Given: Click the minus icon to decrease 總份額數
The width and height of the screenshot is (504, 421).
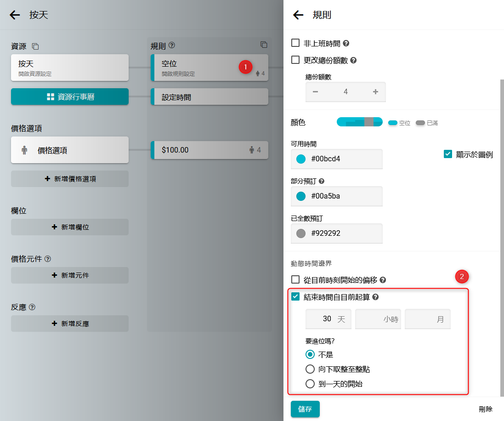Looking at the screenshot, I should coord(315,92).
